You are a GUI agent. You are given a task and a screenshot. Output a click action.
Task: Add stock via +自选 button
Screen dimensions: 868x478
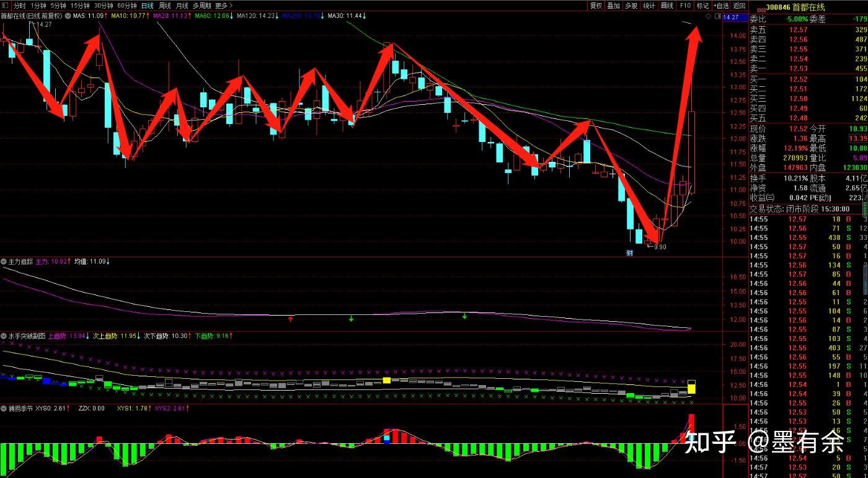(721, 6)
